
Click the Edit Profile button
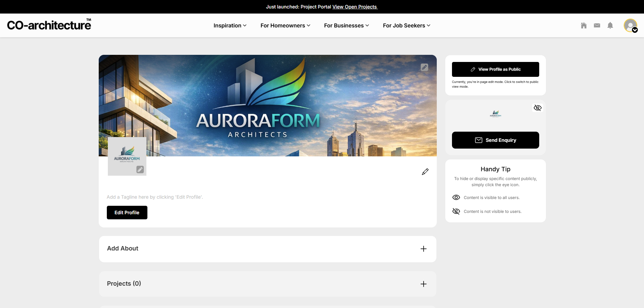point(127,213)
